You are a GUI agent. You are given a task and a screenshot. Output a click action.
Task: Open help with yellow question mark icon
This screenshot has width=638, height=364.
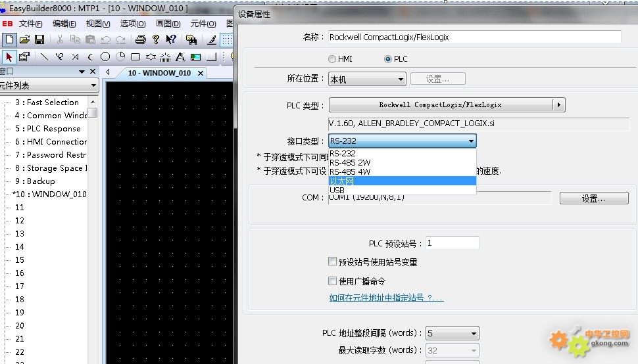pos(155,39)
